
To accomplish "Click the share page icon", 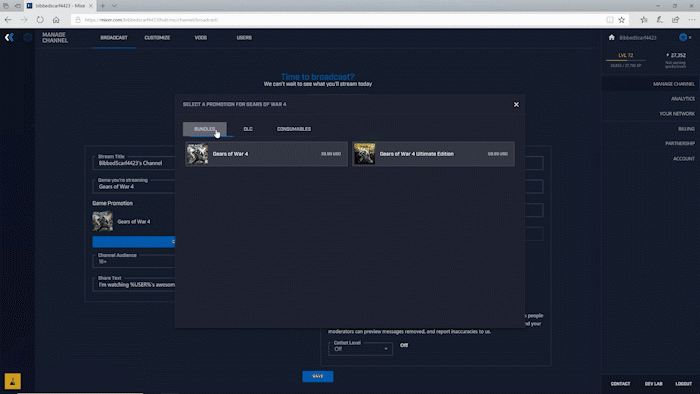I will coord(675,20).
